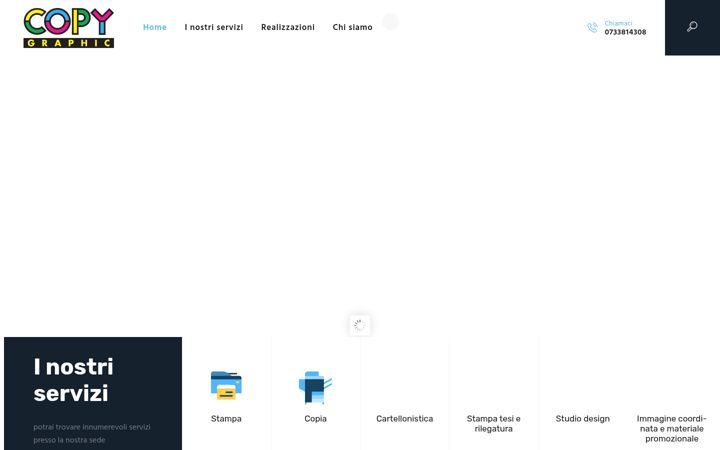Click the text 'potrai trovare innumerevoli servizi'
This screenshot has width=720, height=450.
point(92,427)
